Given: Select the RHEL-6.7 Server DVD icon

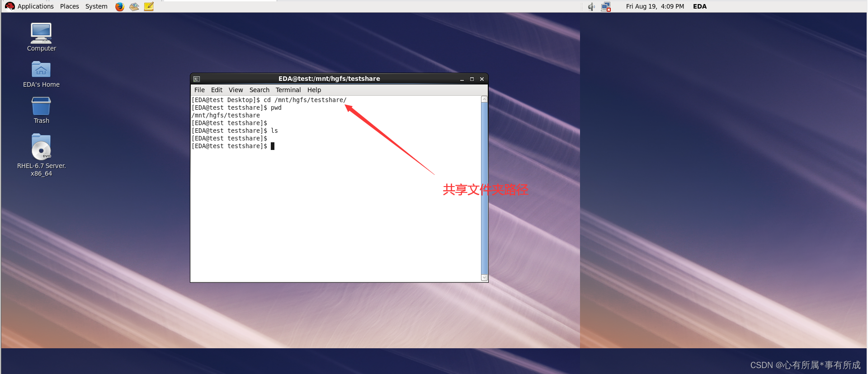Looking at the screenshot, I should (41, 154).
